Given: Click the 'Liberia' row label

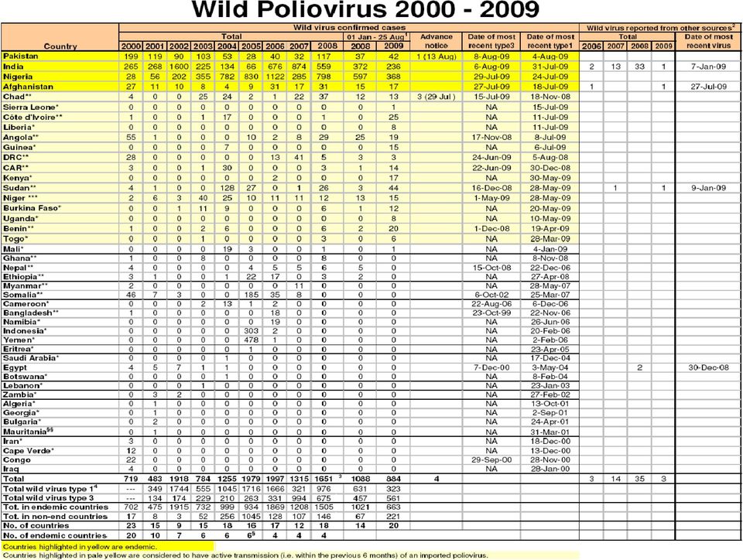Looking at the screenshot, I should (19, 128).
